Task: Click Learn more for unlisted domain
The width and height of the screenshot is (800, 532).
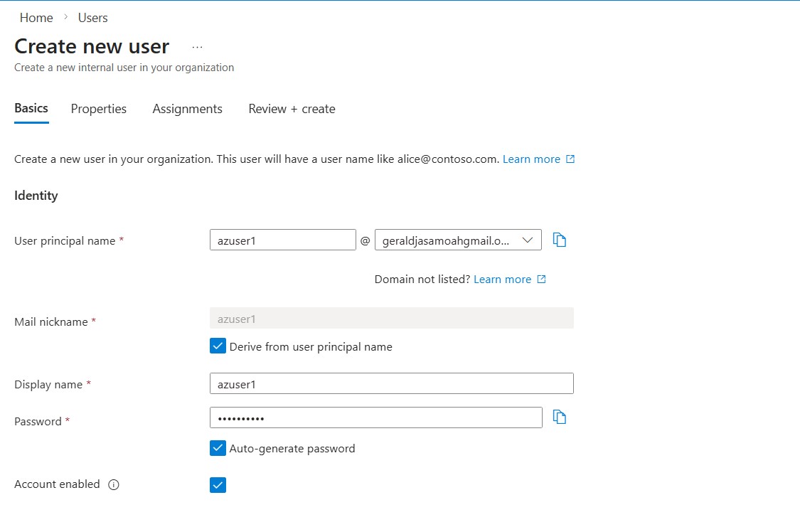Action: click(x=502, y=280)
